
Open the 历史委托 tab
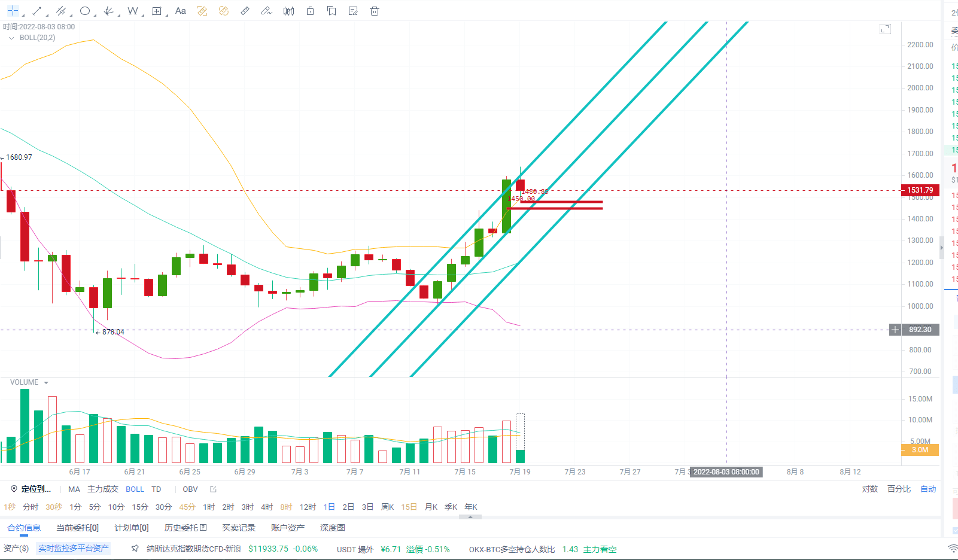pos(185,528)
